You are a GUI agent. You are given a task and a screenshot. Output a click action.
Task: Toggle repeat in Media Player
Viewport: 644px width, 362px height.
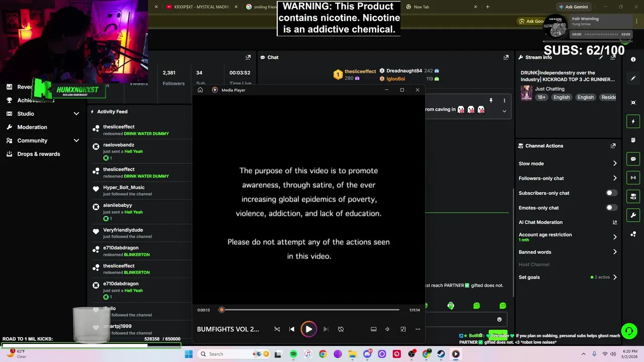point(341,329)
